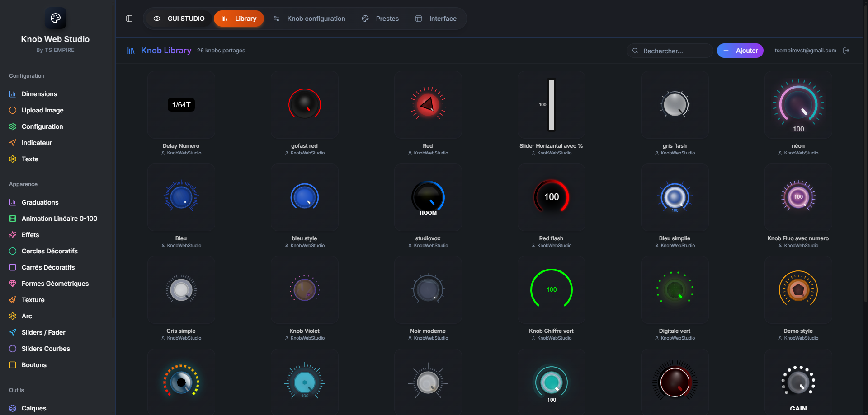Toggle the sidebar collapse icon

coord(129,19)
